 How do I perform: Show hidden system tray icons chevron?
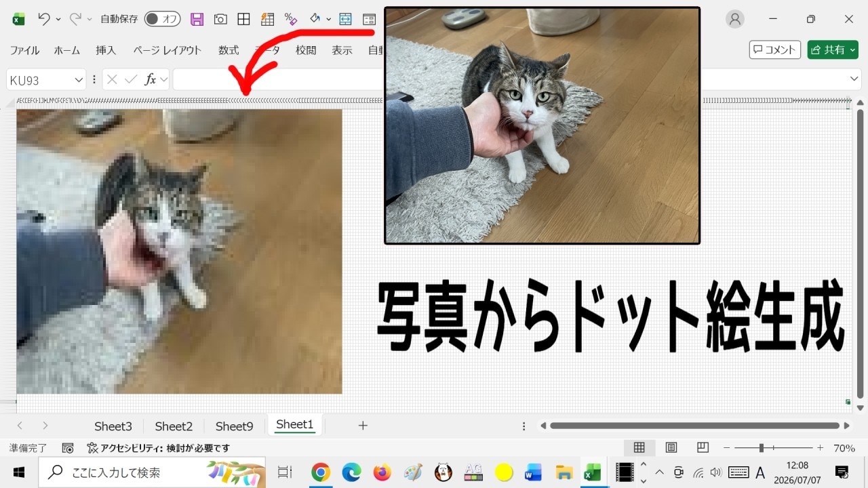[659, 472]
